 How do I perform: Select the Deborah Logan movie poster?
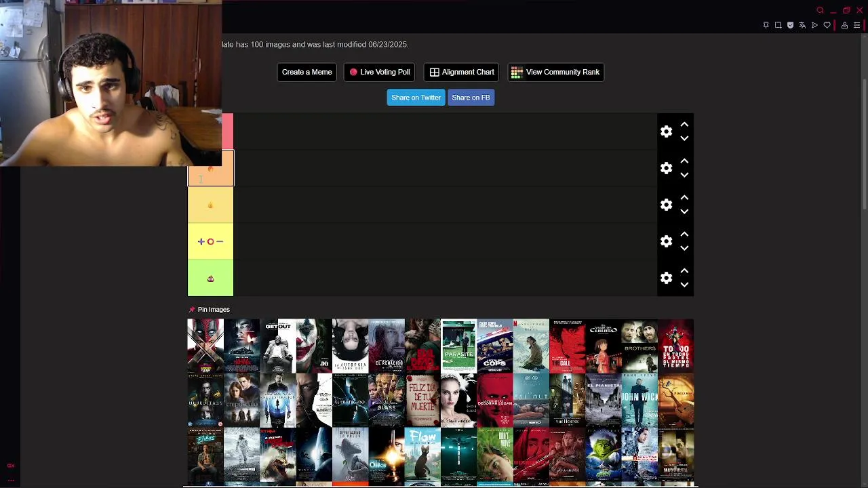point(495,400)
